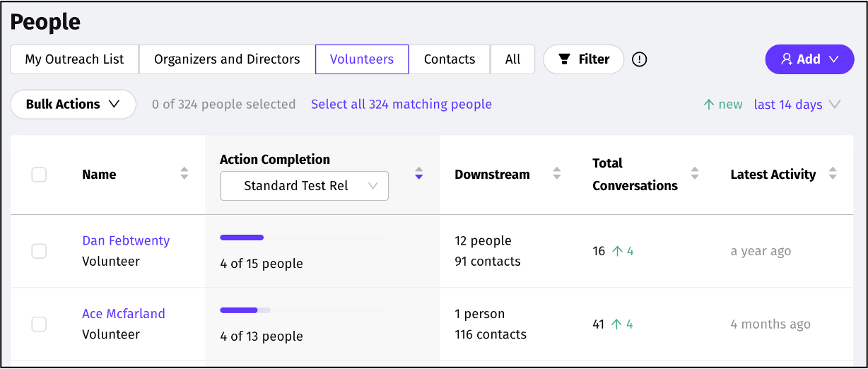
Task: Check the box for Dan Febtwenty
Action: (39, 251)
